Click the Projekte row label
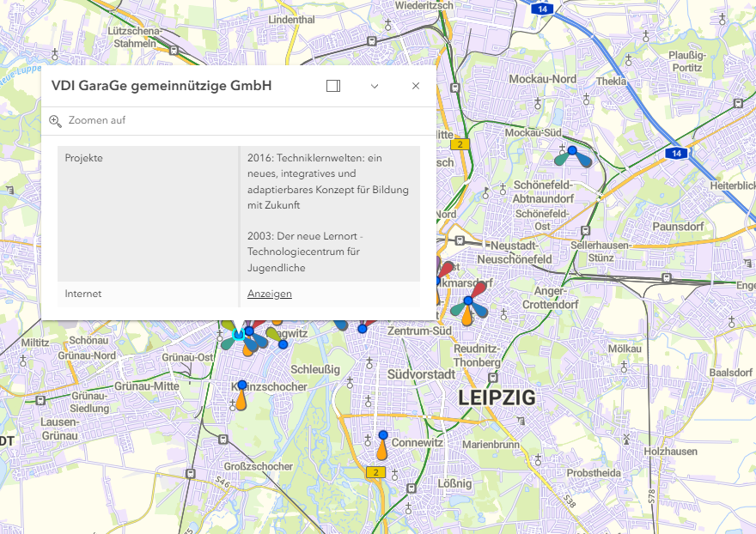This screenshot has width=756, height=534. (x=84, y=159)
